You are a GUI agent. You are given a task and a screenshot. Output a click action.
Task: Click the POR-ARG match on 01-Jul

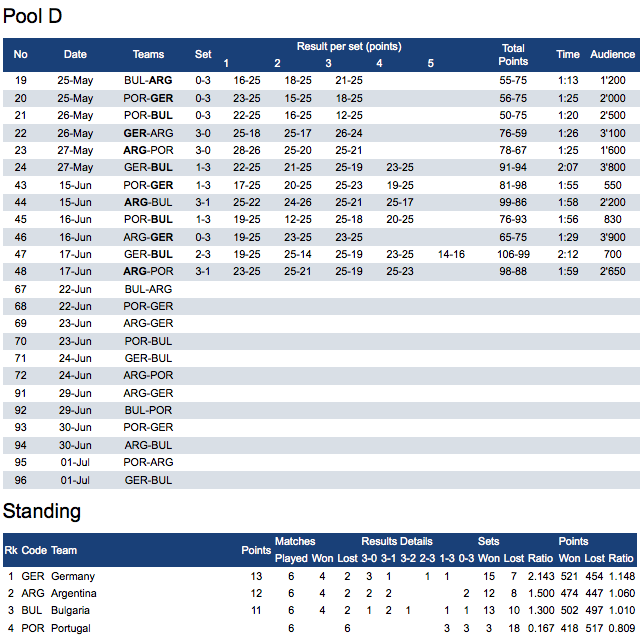(148, 463)
